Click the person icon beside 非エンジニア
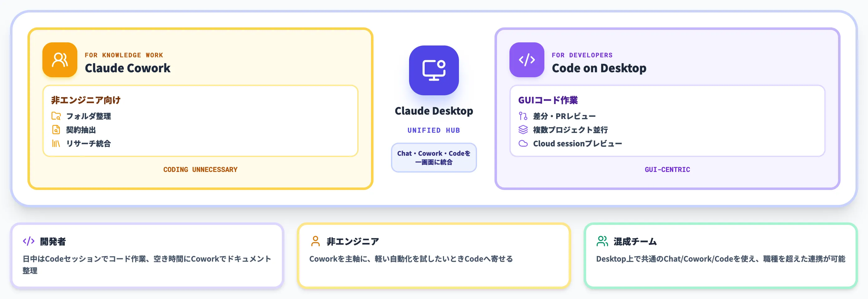This screenshot has width=868, height=299. point(316,241)
